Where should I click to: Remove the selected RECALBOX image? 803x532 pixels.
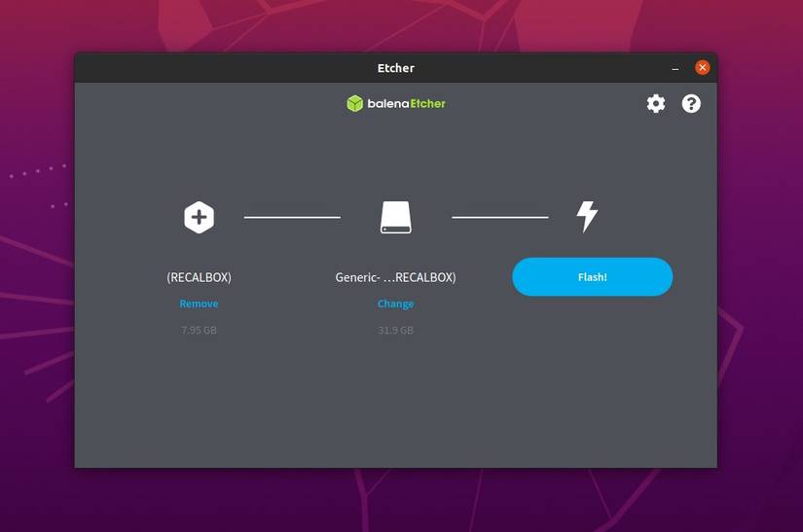(x=199, y=303)
